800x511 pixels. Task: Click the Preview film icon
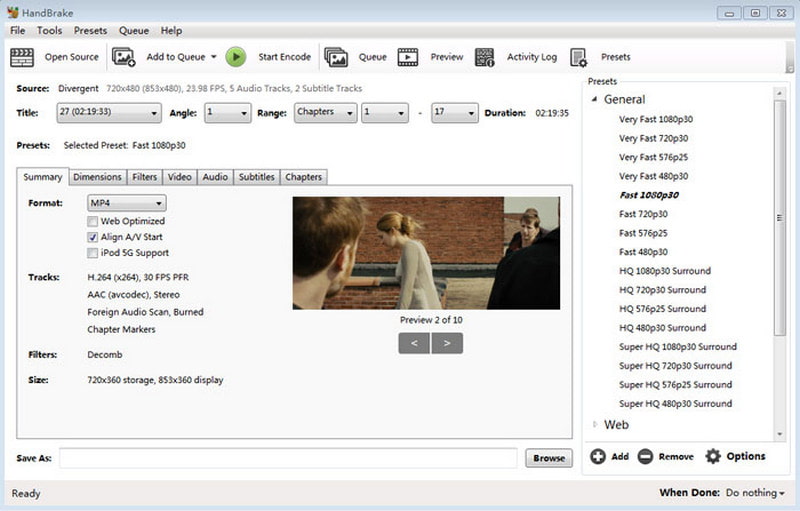coord(408,57)
